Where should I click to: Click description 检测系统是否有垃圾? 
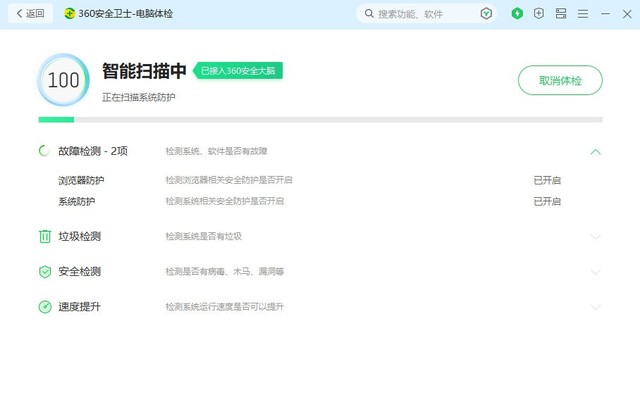pyautogui.click(x=204, y=236)
